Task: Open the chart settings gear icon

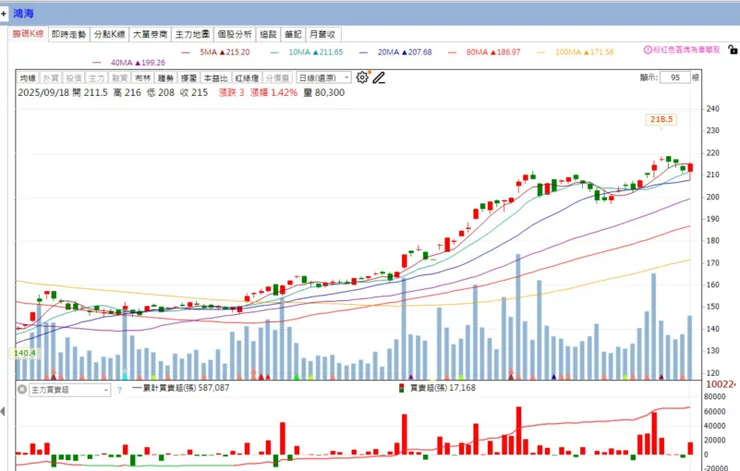Action: [x=362, y=77]
